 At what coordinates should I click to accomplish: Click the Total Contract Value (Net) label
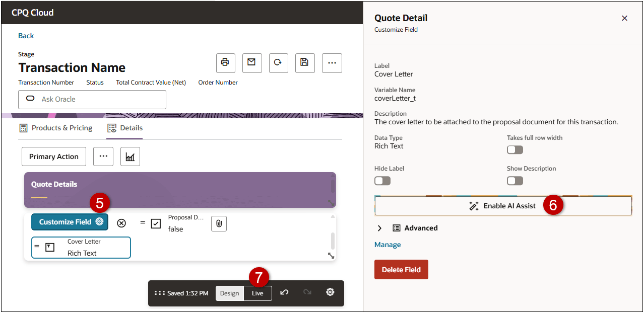point(151,83)
